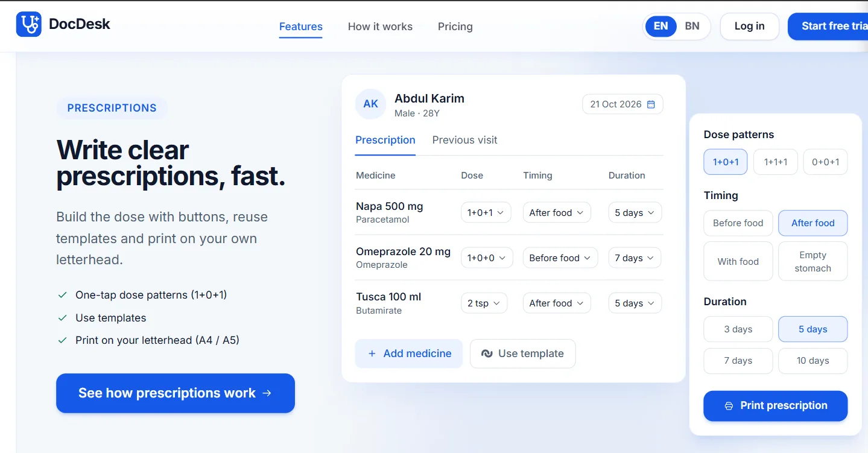The width and height of the screenshot is (868, 453).
Task: Open the Omeprazole 20 mg timing dropdown
Action: pos(560,258)
